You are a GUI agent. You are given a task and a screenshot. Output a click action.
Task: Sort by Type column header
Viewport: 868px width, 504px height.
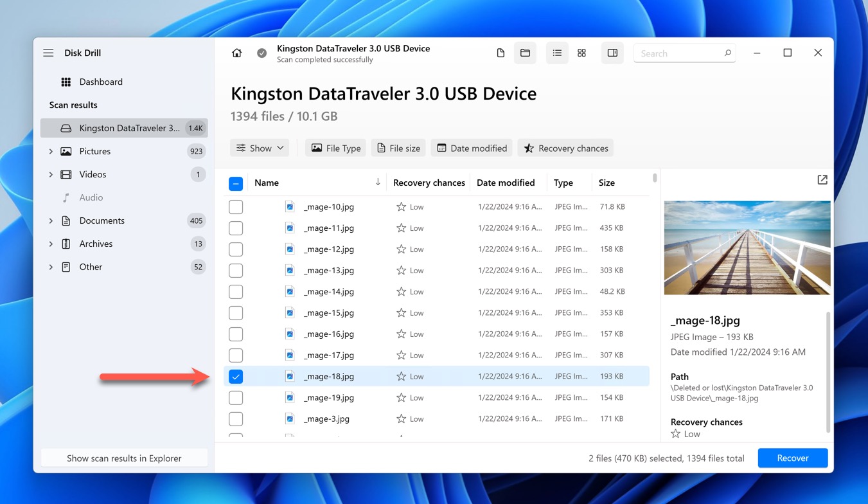563,183
